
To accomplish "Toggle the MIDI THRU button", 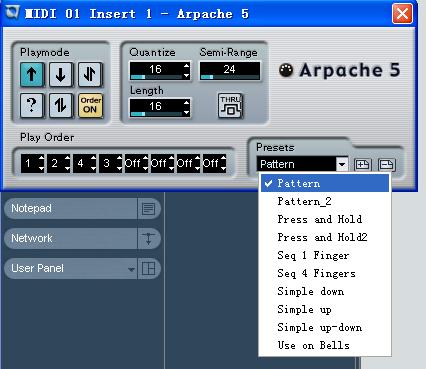I will [x=230, y=106].
